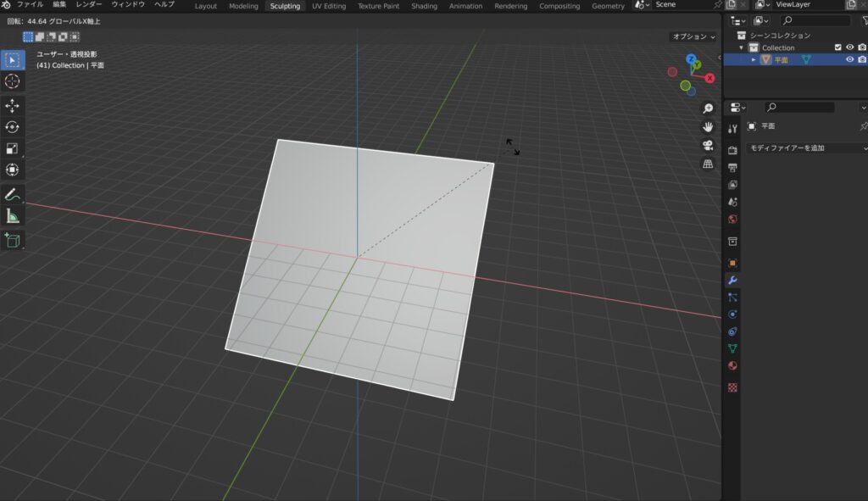Hide 平面 object using its eye icon

click(849, 59)
